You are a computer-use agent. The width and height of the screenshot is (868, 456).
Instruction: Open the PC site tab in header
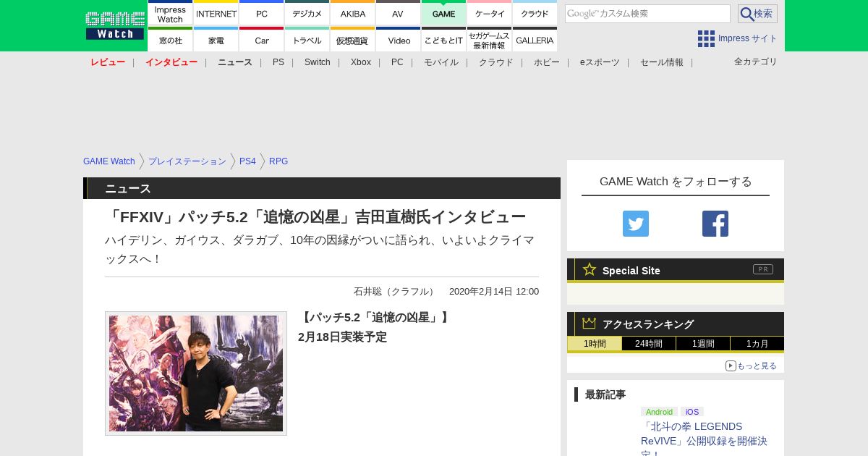262,13
